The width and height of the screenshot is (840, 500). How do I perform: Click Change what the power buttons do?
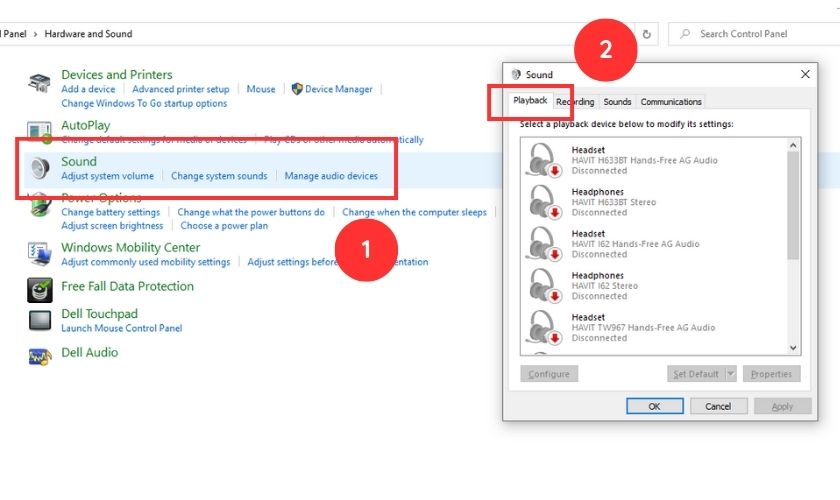pyautogui.click(x=251, y=212)
